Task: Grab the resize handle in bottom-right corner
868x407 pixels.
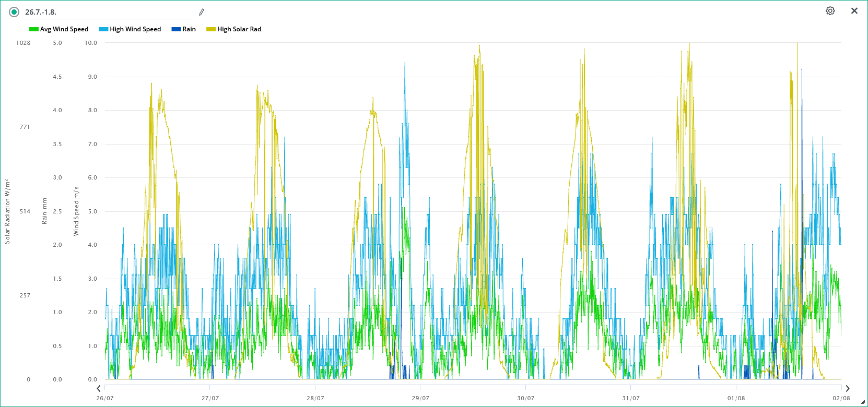Action: (x=863, y=402)
